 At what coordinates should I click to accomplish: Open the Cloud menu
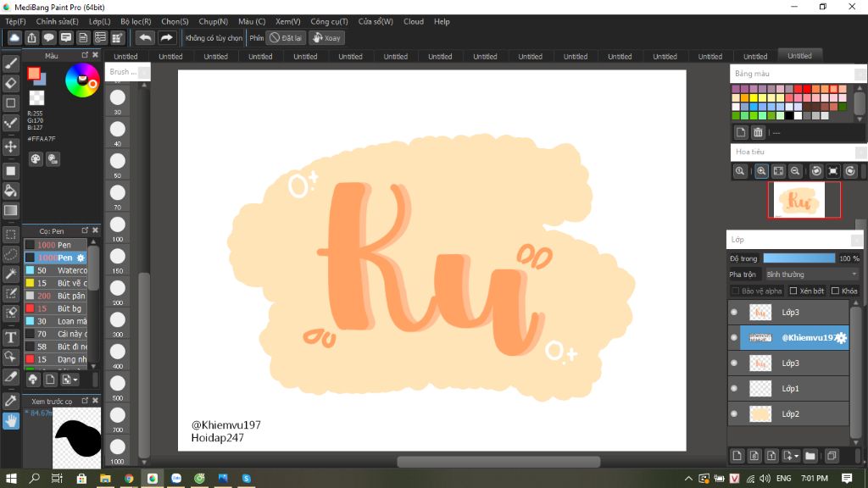coord(414,21)
